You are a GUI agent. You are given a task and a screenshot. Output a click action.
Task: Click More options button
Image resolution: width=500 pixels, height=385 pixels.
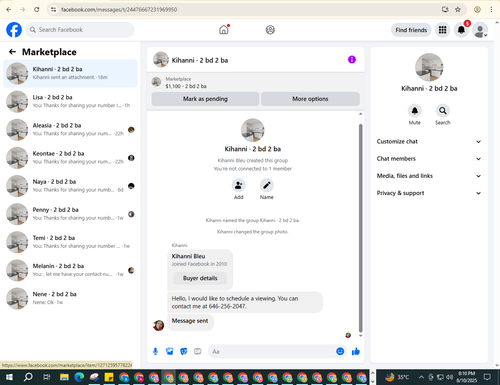pyautogui.click(x=310, y=99)
